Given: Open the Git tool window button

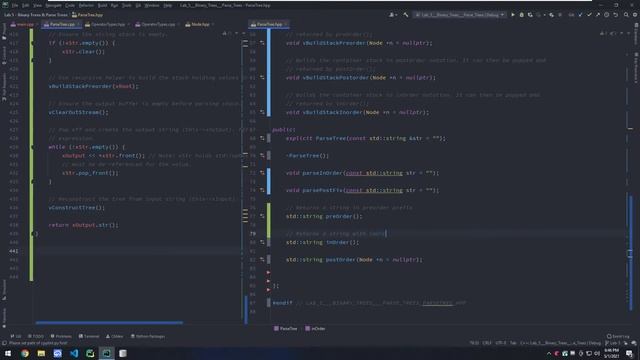Looking at the screenshot, I should point(16,336).
